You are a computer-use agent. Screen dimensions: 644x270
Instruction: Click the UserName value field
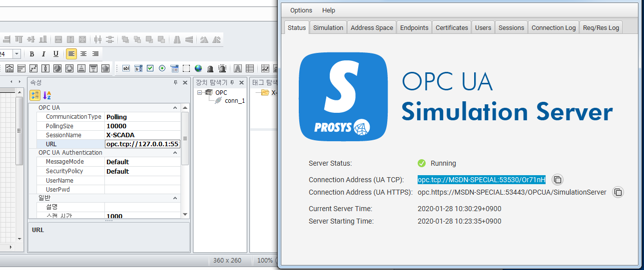142,180
